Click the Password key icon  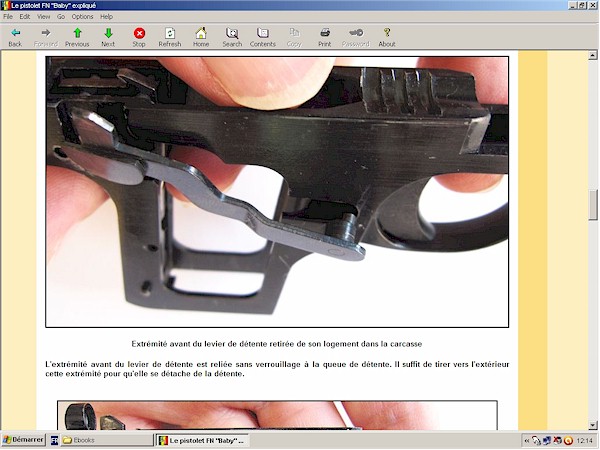(x=356, y=38)
